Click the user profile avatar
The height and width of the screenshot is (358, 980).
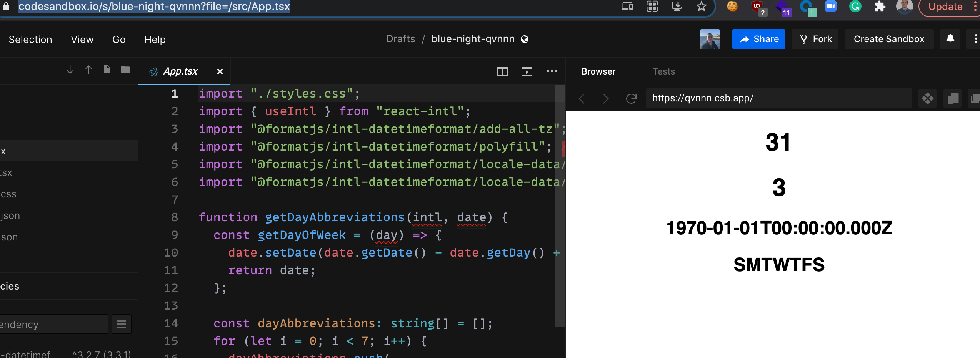pos(710,39)
